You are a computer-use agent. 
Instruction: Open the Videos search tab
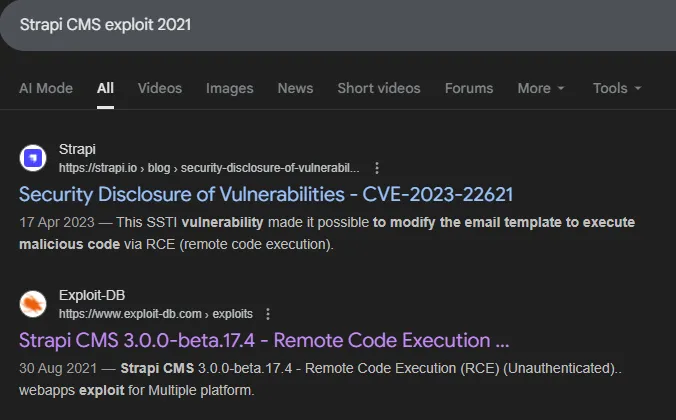coord(160,88)
